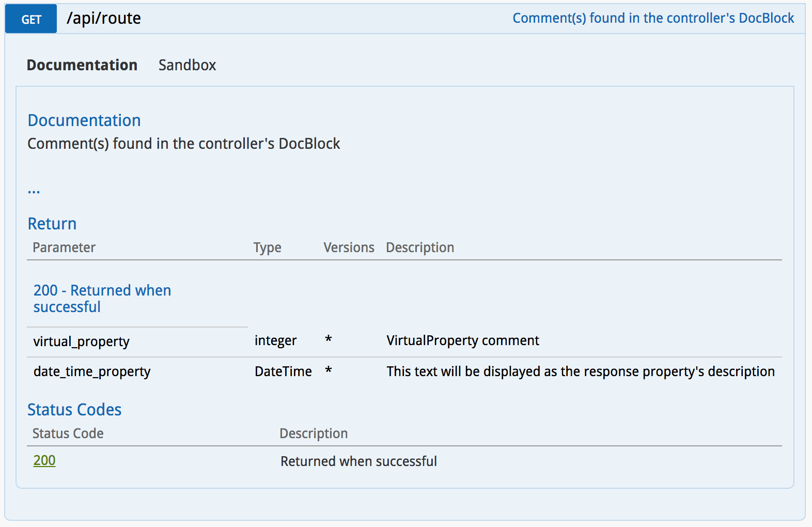Image resolution: width=812 pixels, height=527 pixels.
Task: Click the versions asterisk in virtual_property row
Action: pyautogui.click(x=329, y=339)
